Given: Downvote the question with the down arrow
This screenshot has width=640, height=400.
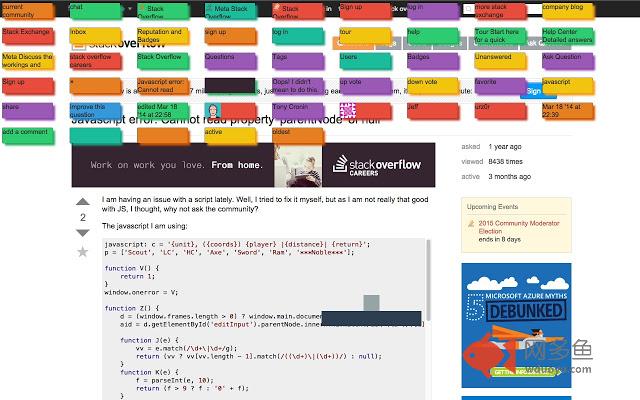Looking at the screenshot, I should click(x=83, y=233).
